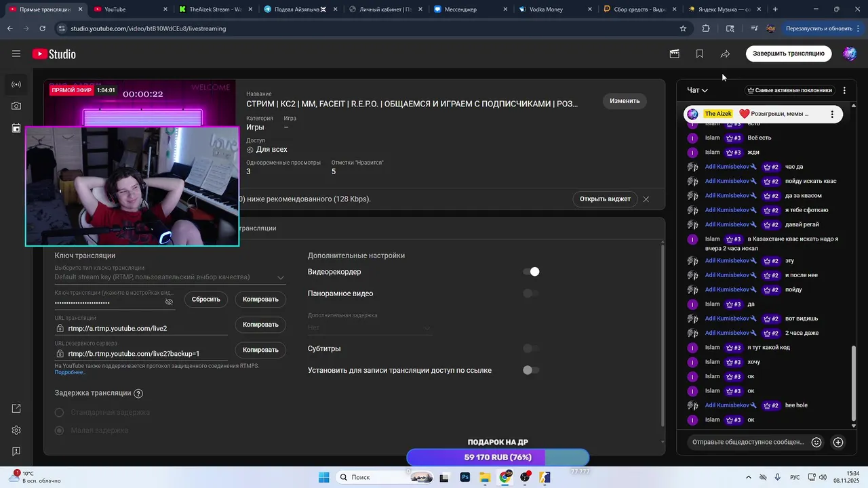Toggle the Панорамное видео switch
Screen dimensions: 868x488
point(531,293)
